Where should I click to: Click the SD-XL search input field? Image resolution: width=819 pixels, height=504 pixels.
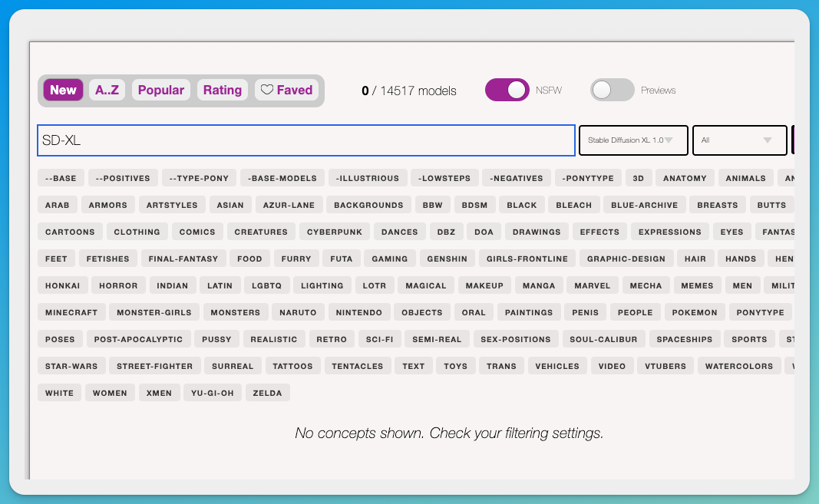(x=305, y=140)
